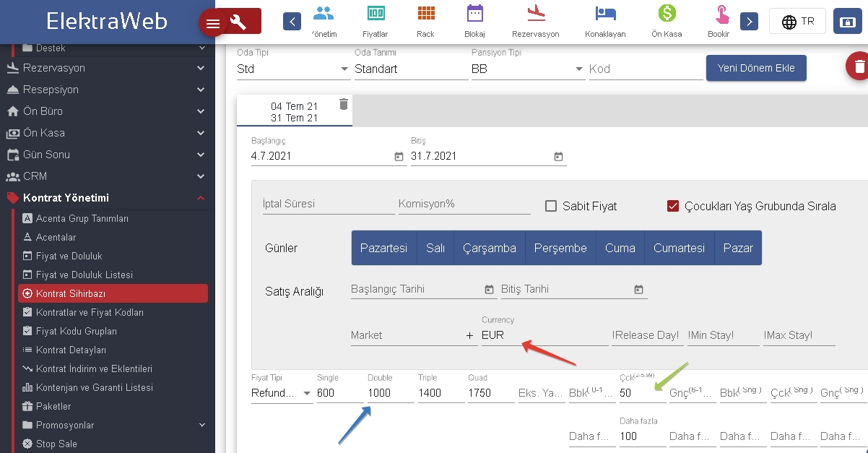This screenshot has width=868, height=453.
Task: Open Fiyat ve Doluluk menu item
Action: [x=69, y=256]
